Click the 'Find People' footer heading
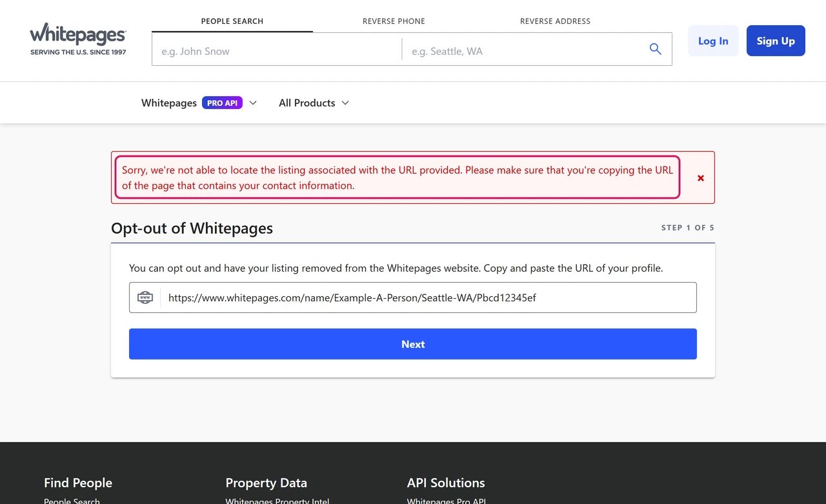Screen dimensions: 826x504 (x=78, y=483)
